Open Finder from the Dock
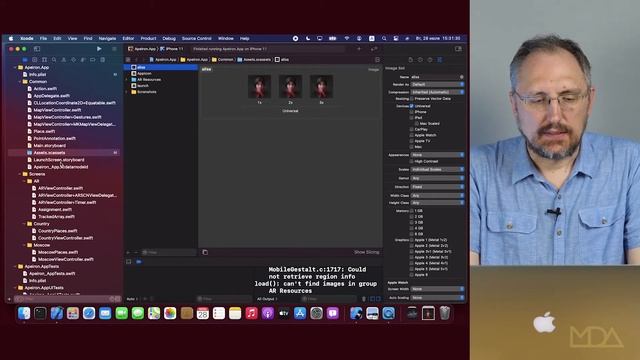Screen dimensions: 640x360 tap(24, 313)
